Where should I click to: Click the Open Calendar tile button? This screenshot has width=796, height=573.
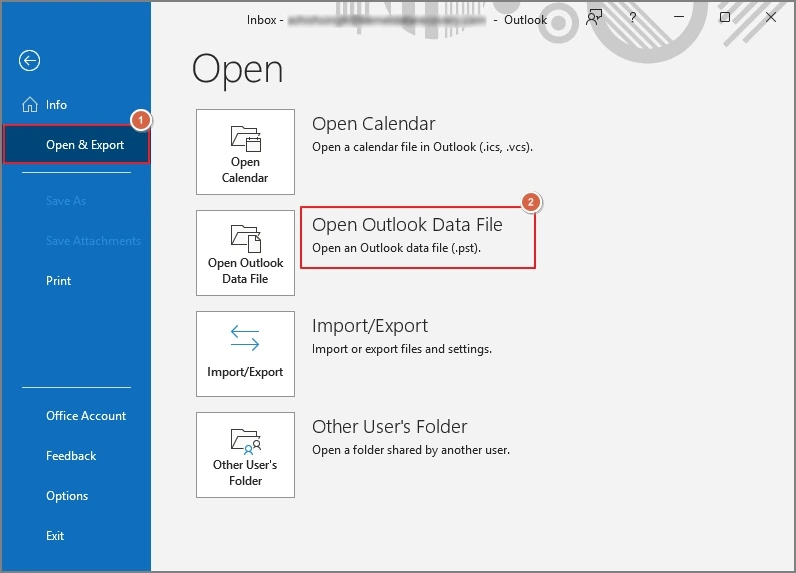coord(245,152)
